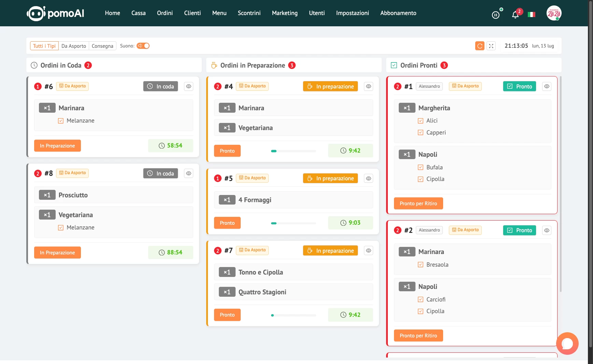Enter fullscreen with the expand icon

[491, 46]
